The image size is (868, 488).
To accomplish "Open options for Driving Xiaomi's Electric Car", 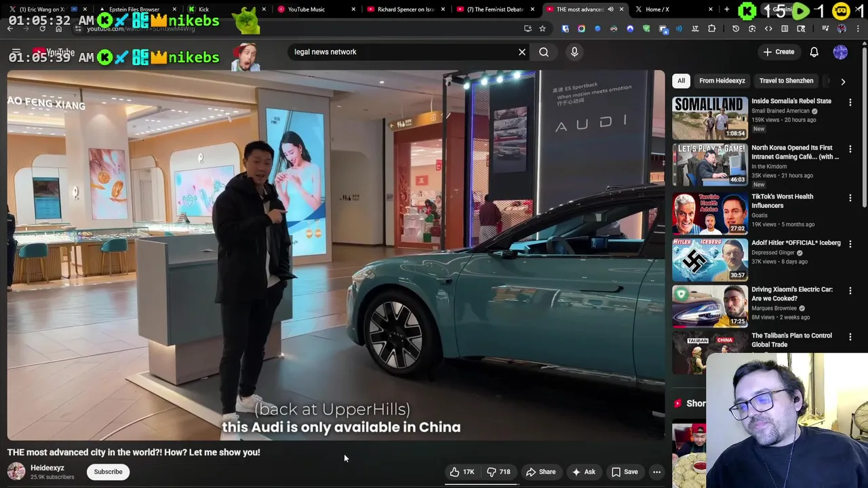I will point(850,291).
